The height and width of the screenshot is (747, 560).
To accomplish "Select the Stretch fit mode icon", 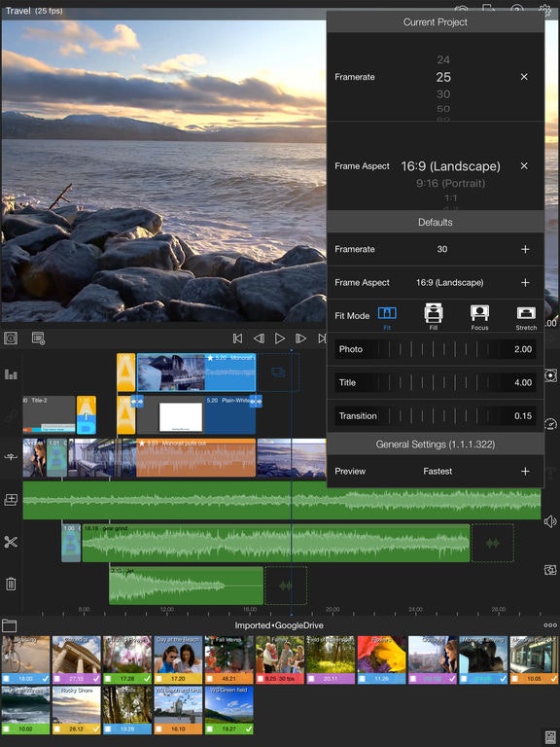I will 526,313.
